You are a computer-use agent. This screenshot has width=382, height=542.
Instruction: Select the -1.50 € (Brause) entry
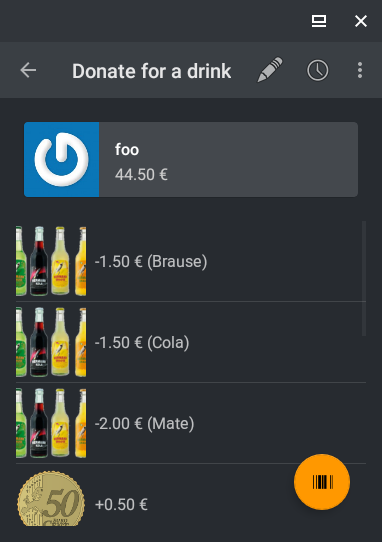click(191, 261)
